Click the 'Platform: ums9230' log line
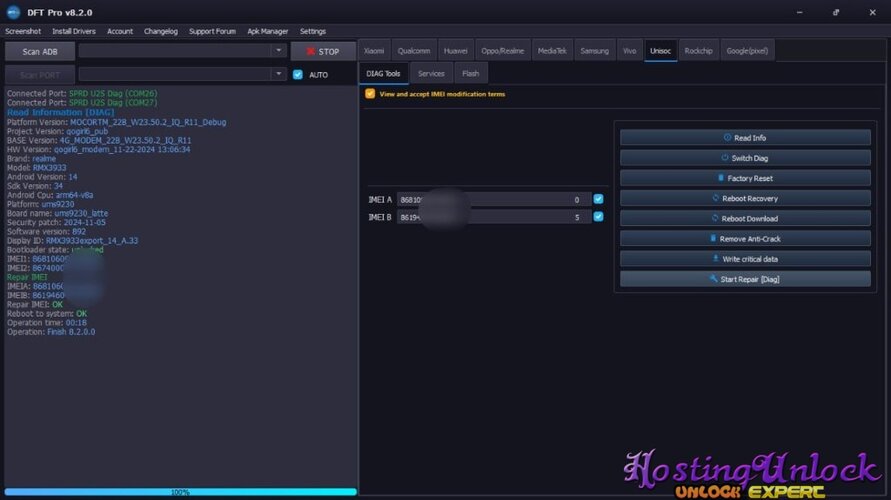 coord(40,204)
